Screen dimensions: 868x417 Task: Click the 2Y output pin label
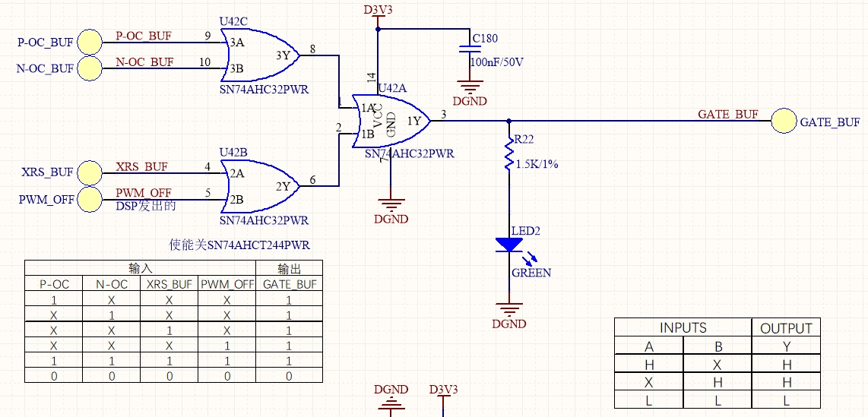(x=283, y=186)
